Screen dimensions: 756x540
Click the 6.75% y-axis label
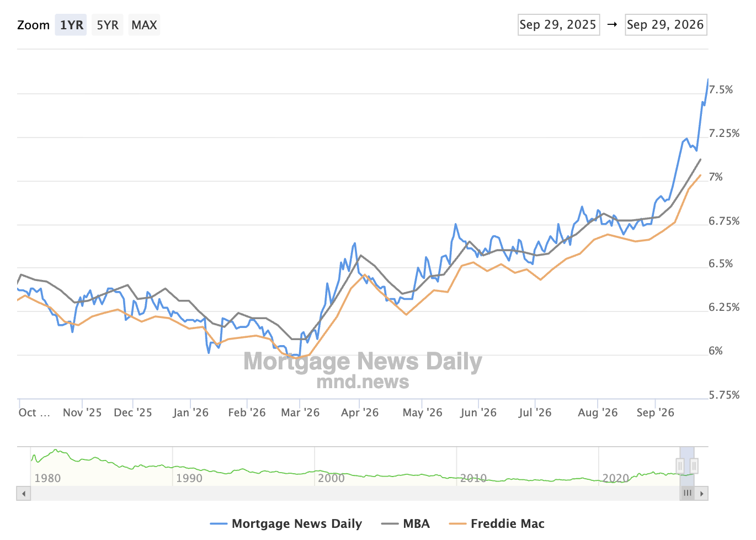(724, 221)
